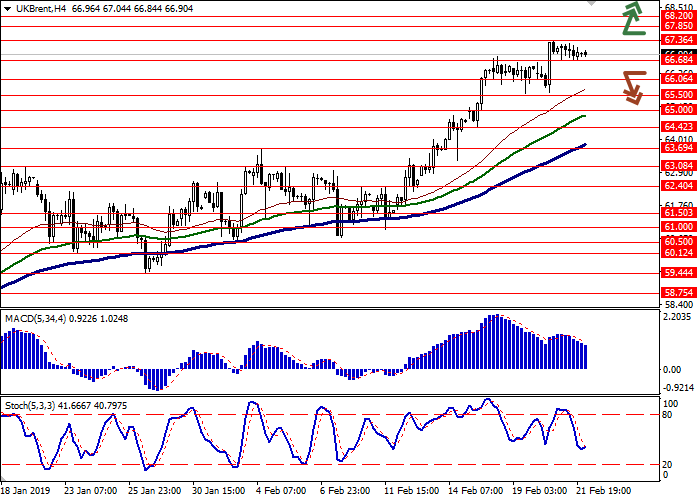This screenshot has height=500, width=700.
Task: Click the 18 Jan 2019 date label
Action: tap(24, 493)
